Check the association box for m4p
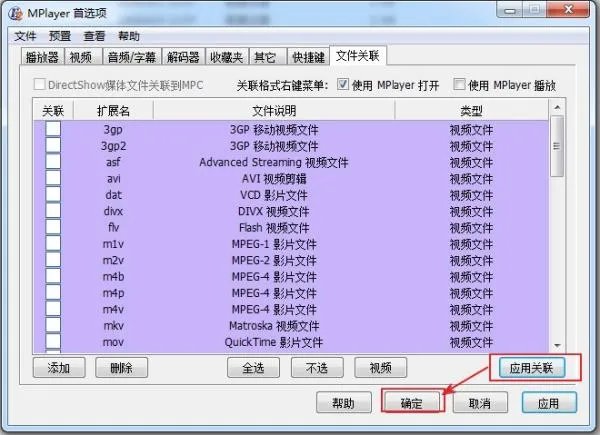This screenshot has height=435, width=600. click(53, 293)
